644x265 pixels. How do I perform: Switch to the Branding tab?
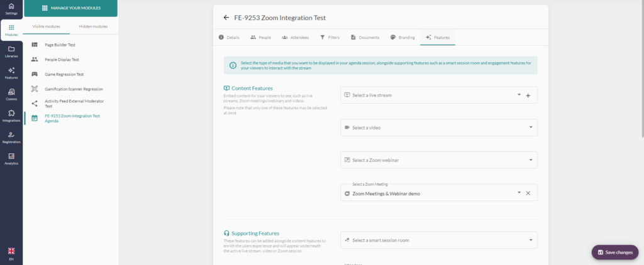click(402, 38)
